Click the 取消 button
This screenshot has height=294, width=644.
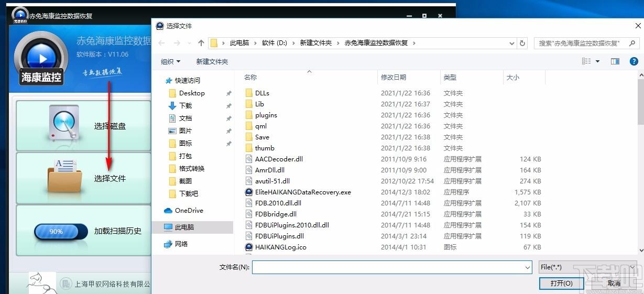[614, 283]
